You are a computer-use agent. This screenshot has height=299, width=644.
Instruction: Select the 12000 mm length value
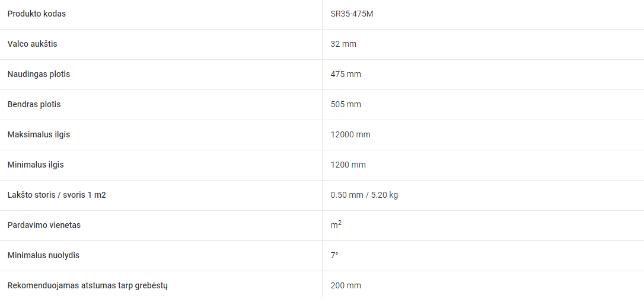[x=350, y=134]
